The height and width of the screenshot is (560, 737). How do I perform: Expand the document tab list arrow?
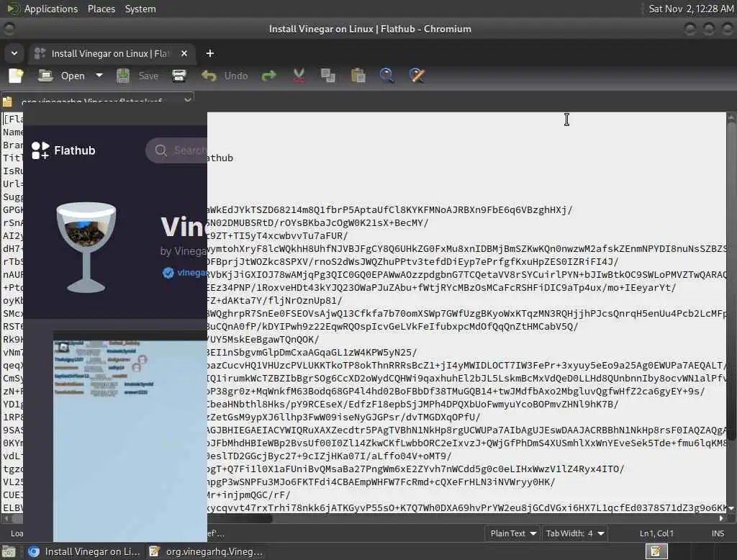[188, 100]
